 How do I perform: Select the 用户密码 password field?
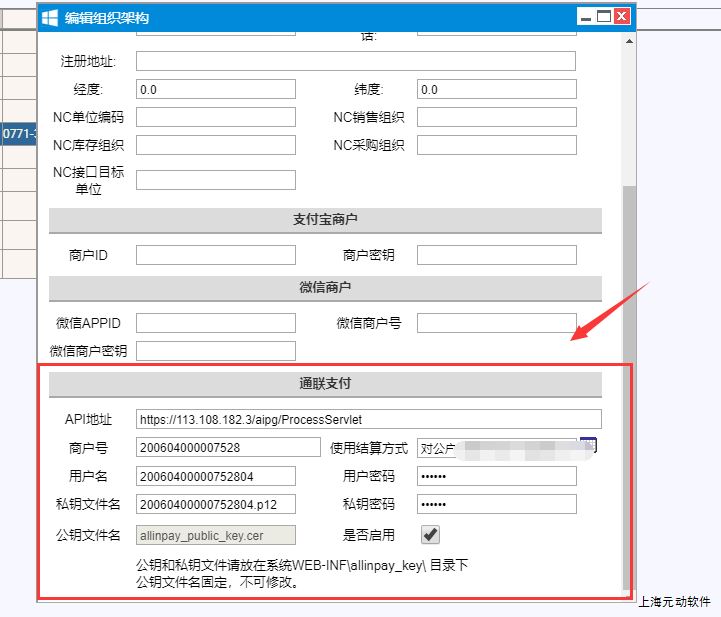click(x=496, y=476)
